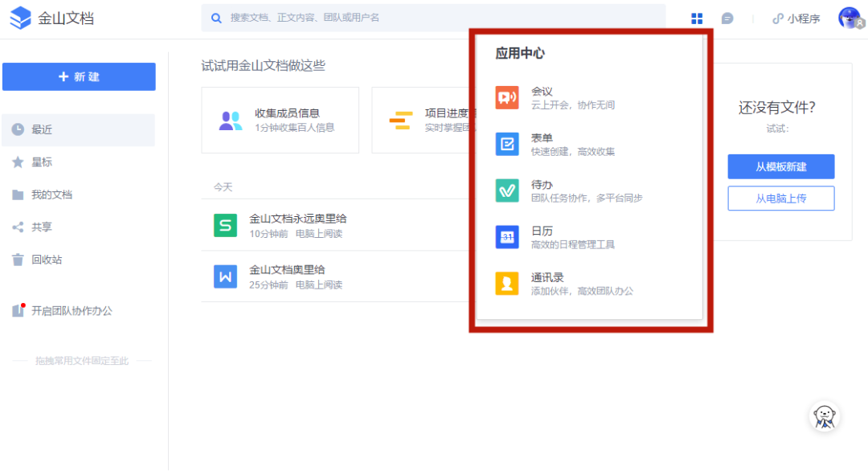Click the star icon beside 星标
This screenshot has height=475, width=868.
(18, 162)
